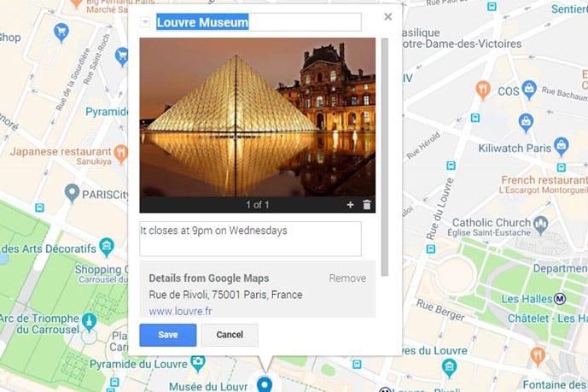The width and height of the screenshot is (588, 392).
Task: Select the Les Halles metro icon
Action: tap(560, 299)
